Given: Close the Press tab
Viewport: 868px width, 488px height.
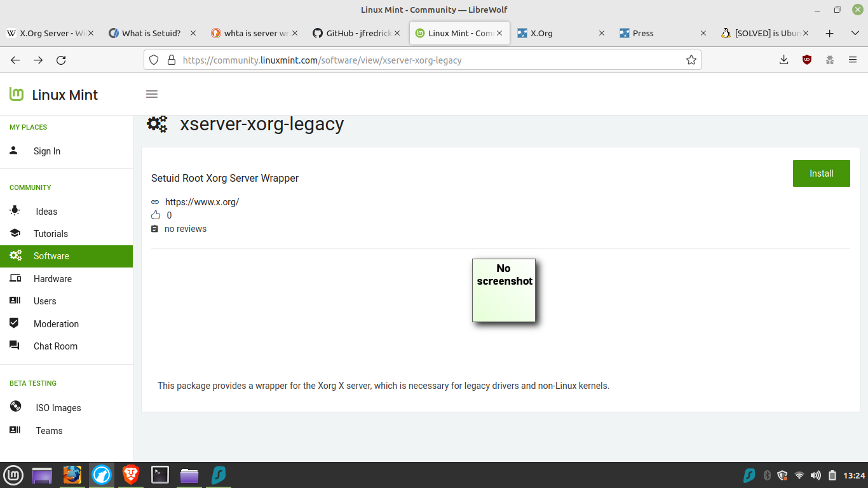Looking at the screenshot, I should coord(703,33).
